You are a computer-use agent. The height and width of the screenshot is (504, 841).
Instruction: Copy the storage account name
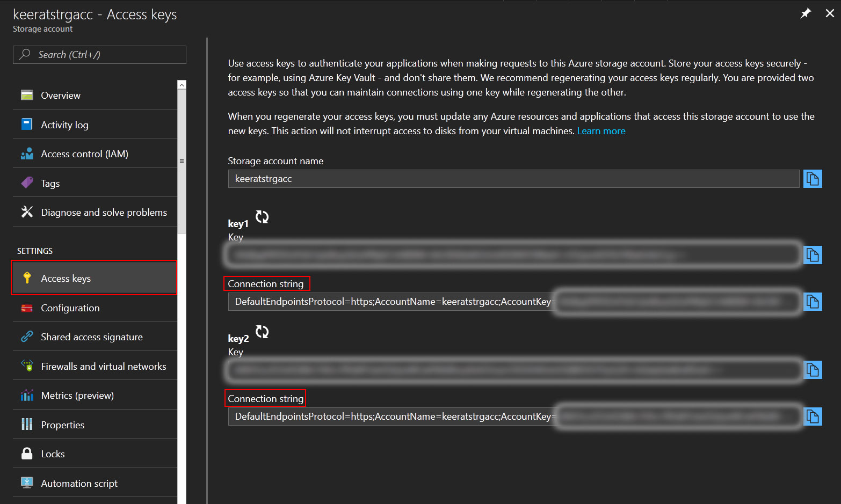813,179
